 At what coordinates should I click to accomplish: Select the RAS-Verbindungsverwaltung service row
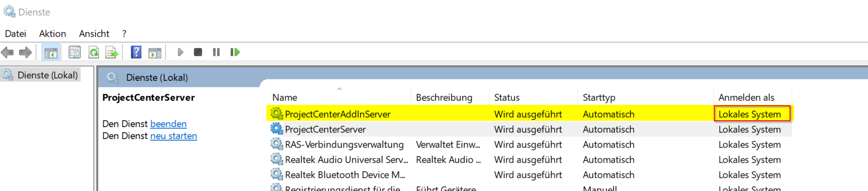point(344,145)
